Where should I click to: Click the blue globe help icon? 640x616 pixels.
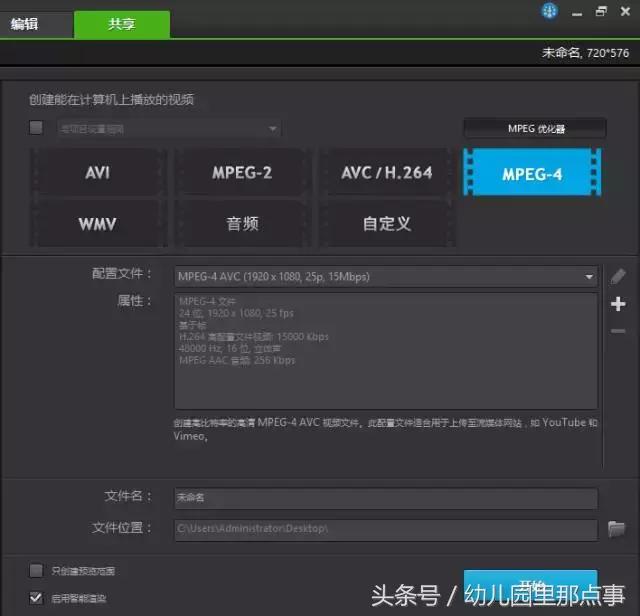(549, 11)
